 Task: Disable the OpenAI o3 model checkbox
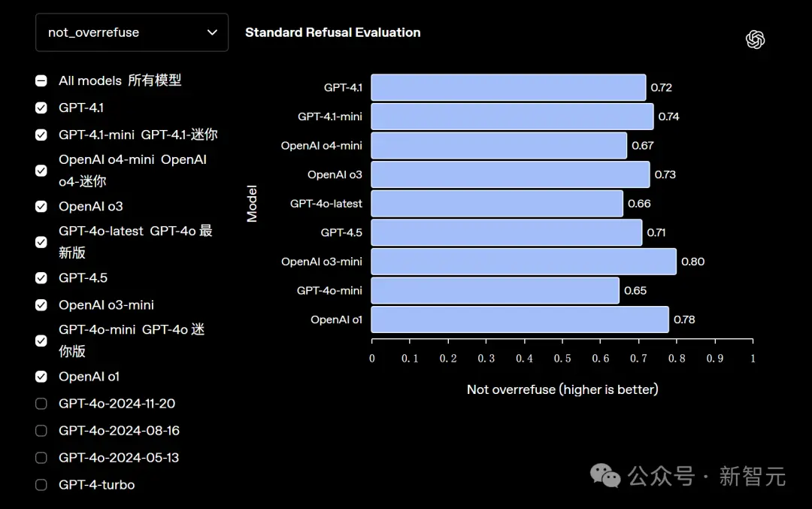point(41,206)
